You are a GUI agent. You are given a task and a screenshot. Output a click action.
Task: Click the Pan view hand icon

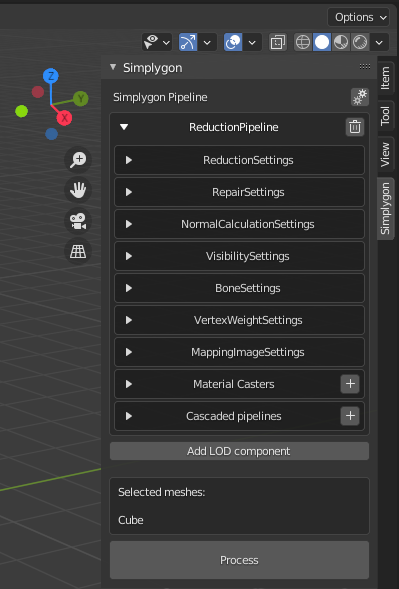point(78,190)
